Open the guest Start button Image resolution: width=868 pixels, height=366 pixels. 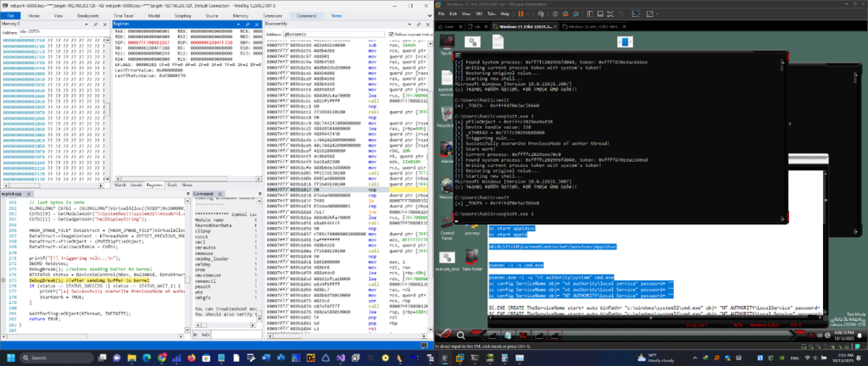[x=444, y=335]
